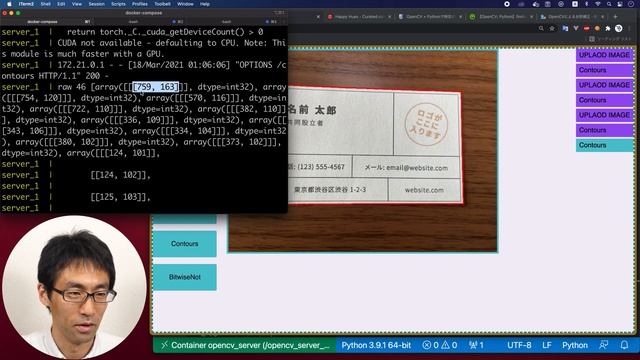Bookmark page with the star icon
Image resolution: width=640 pixels, height=360 pixels.
pos(552,29)
